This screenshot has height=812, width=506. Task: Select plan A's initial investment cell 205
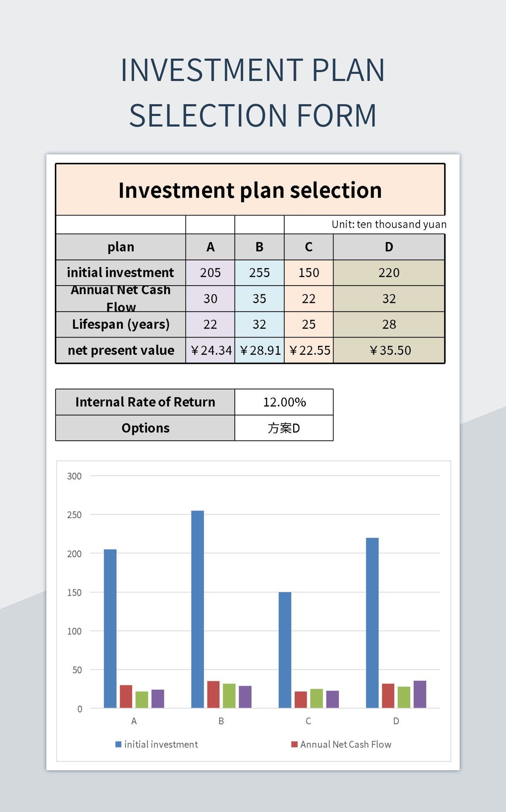[x=210, y=272]
